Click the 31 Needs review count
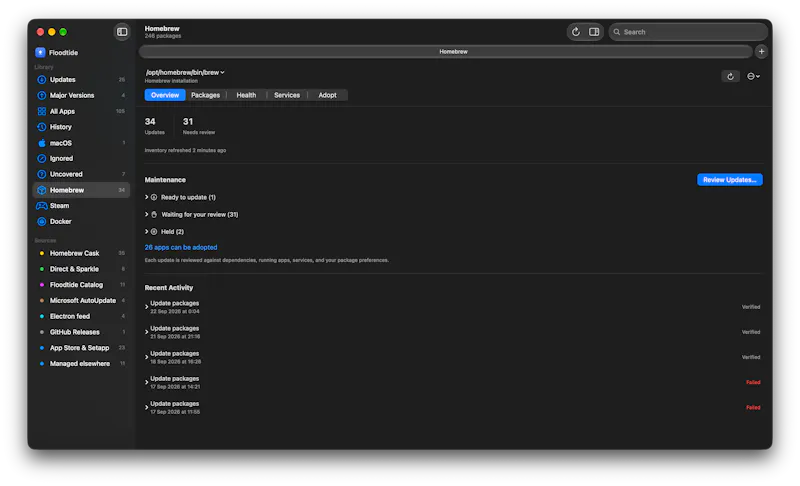800x486 pixels. (x=198, y=126)
